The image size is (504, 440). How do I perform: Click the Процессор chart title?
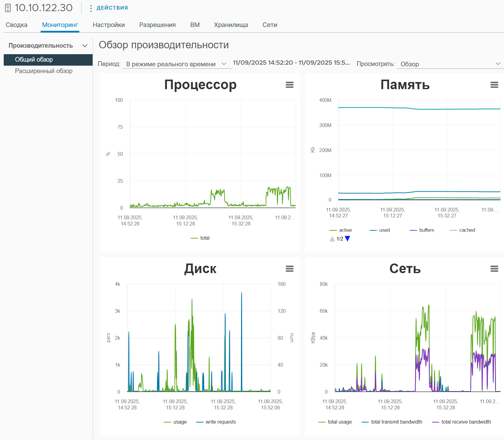200,85
